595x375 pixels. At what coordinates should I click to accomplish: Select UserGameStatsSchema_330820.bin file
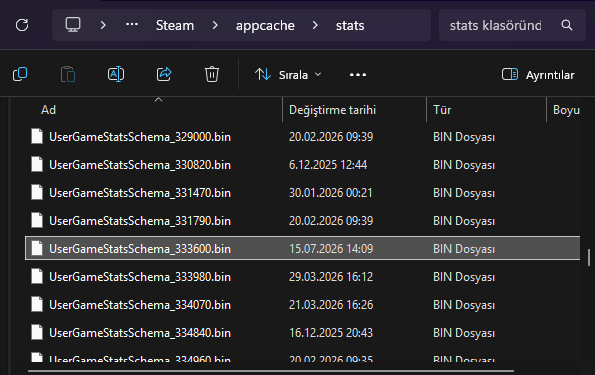click(302, 165)
